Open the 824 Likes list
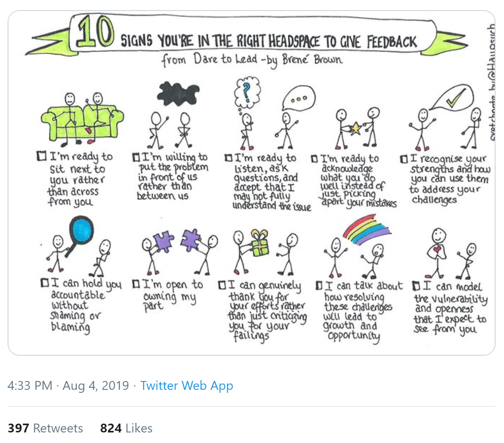 click(x=126, y=428)
